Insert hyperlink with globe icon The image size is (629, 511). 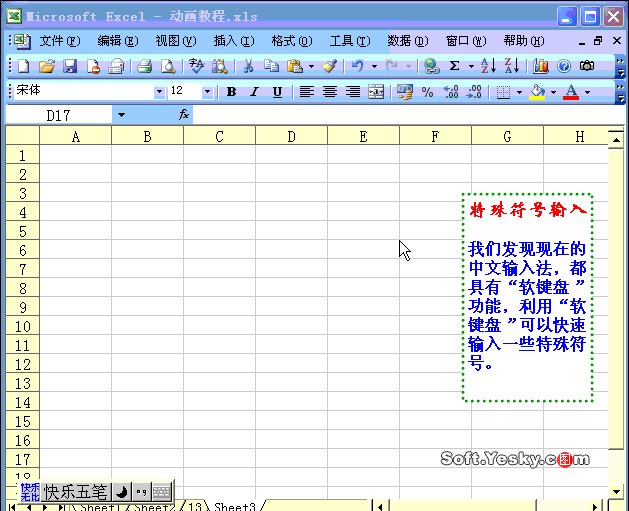(431, 66)
